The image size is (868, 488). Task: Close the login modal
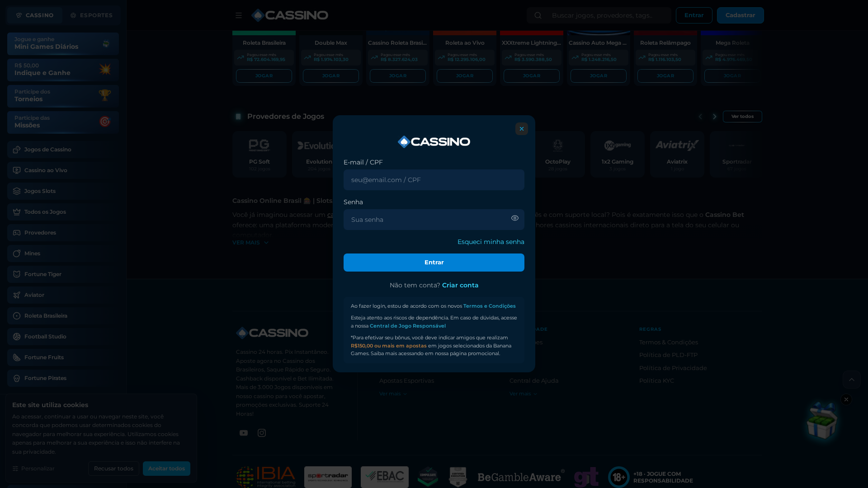(522, 129)
